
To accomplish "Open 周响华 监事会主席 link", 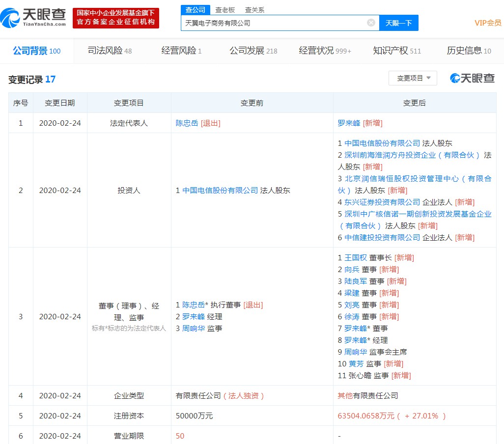I will pos(356,352).
